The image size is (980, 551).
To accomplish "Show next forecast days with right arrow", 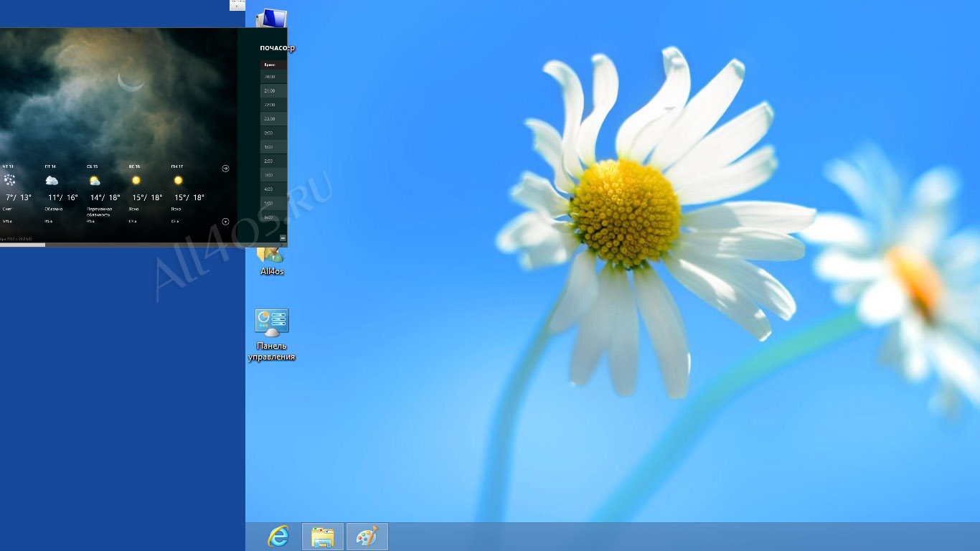I will point(225,168).
